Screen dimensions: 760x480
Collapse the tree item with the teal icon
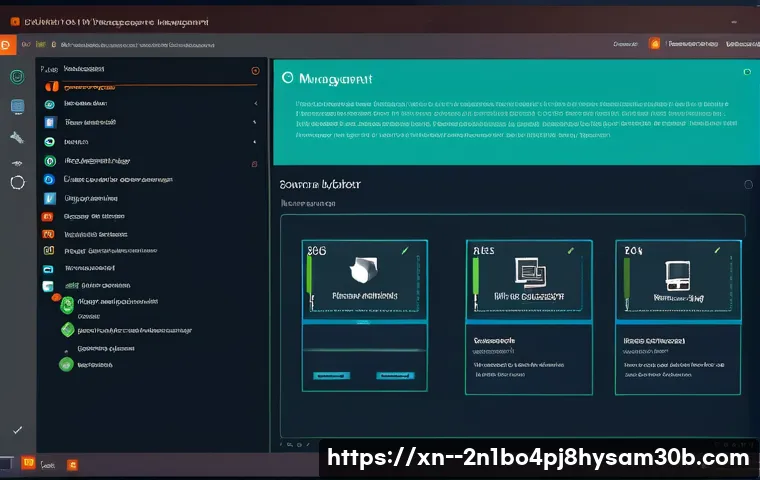click(x=48, y=287)
